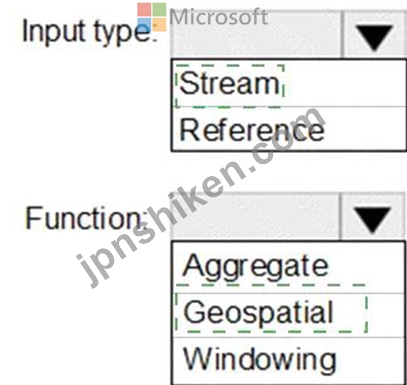Click the jpnshiken.com watermark text
The height and width of the screenshot is (385, 407).
200,197
